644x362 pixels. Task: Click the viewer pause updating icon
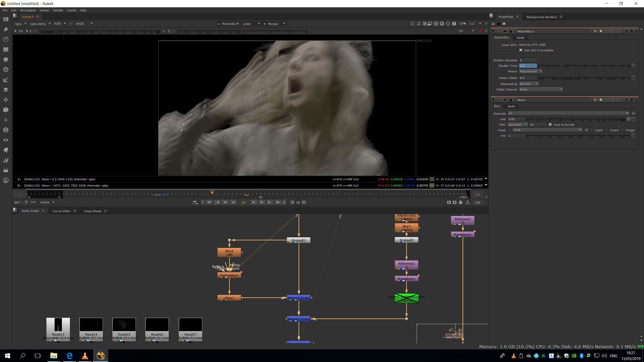point(454,24)
